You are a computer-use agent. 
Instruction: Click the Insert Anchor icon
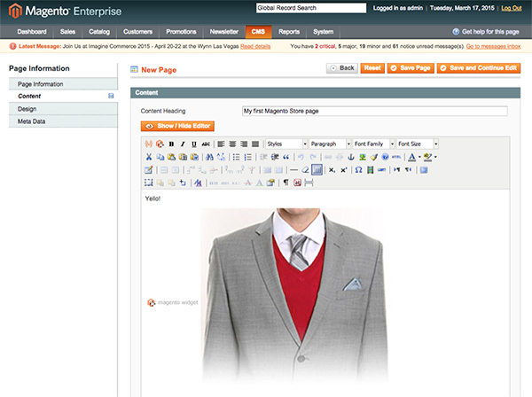point(351,157)
